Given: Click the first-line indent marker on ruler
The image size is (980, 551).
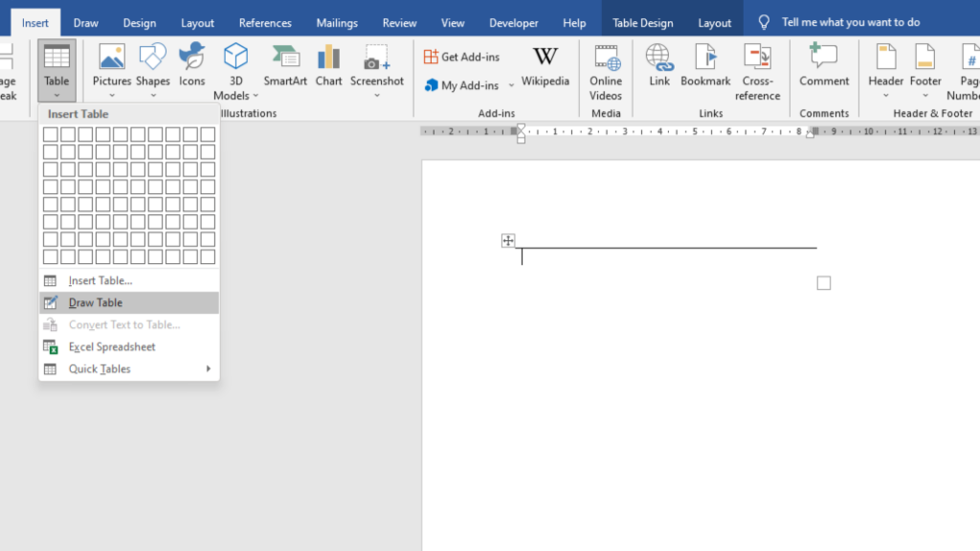Looking at the screenshot, I should [521, 128].
